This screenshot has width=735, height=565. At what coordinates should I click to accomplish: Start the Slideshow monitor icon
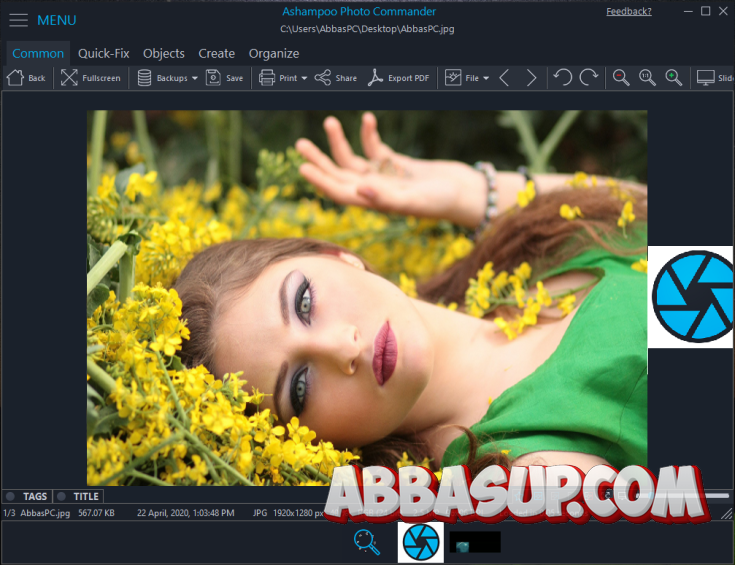[705, 78]
